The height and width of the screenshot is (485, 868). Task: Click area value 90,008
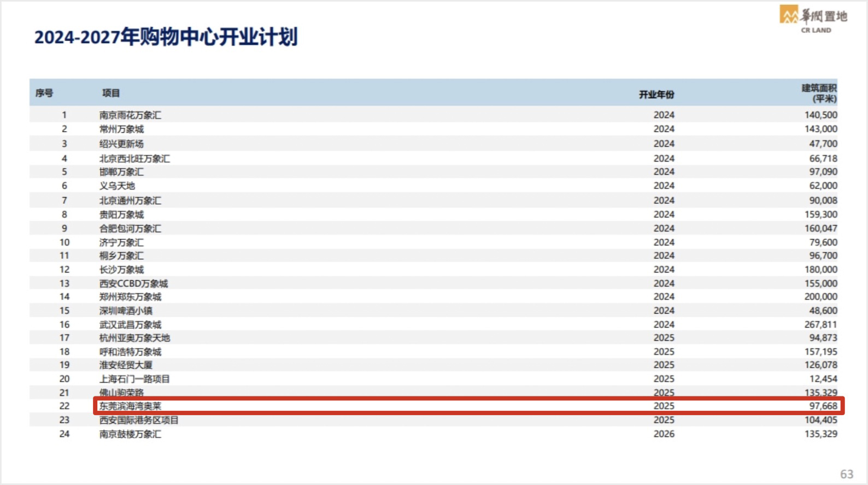coord(823,200)
